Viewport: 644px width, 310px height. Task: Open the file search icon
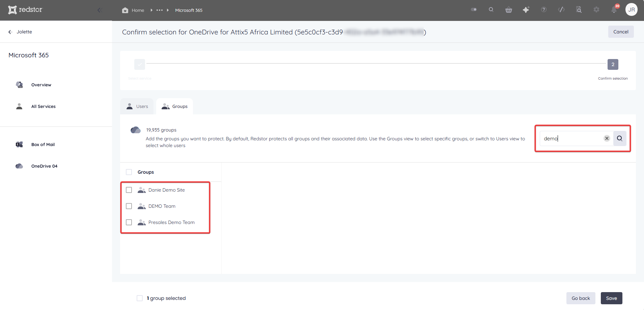point(579,9)
